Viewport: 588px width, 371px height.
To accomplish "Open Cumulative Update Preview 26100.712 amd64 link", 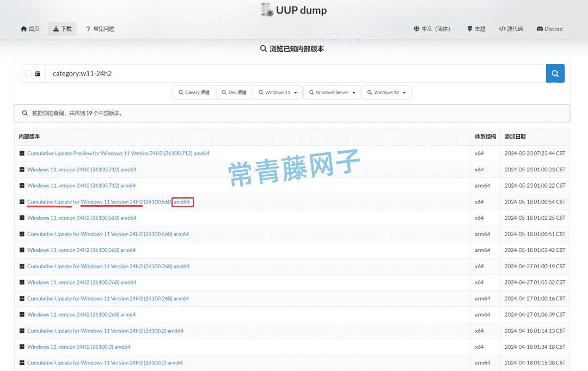I will (118, 153).
